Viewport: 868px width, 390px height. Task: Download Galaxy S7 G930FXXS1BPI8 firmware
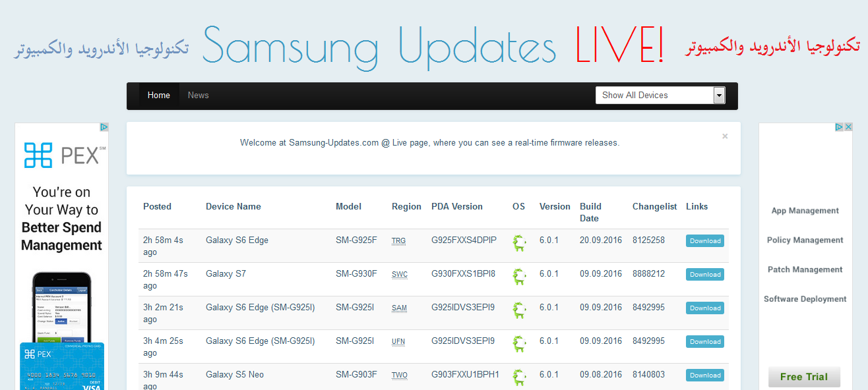(705, 275)
